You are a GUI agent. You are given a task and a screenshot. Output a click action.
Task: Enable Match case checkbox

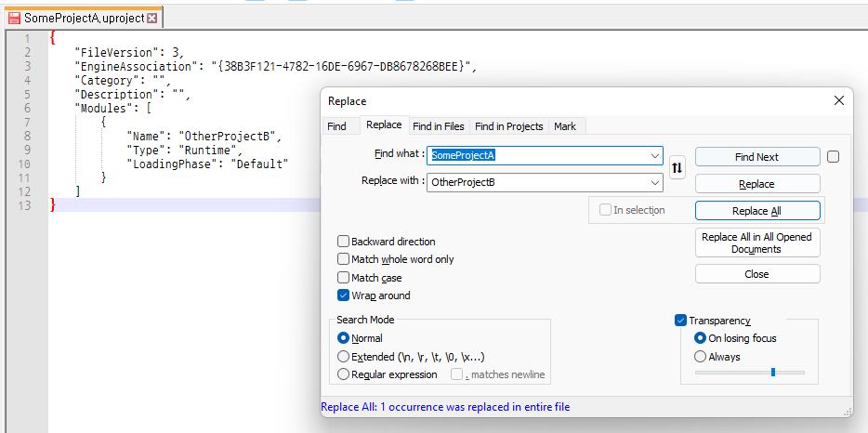click(344, 278)
